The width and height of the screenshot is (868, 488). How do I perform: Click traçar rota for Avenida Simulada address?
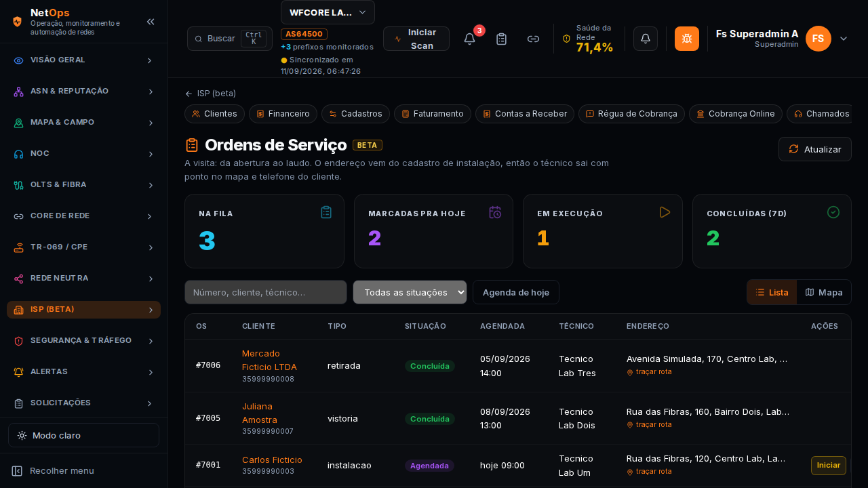(x=649, y=372)
